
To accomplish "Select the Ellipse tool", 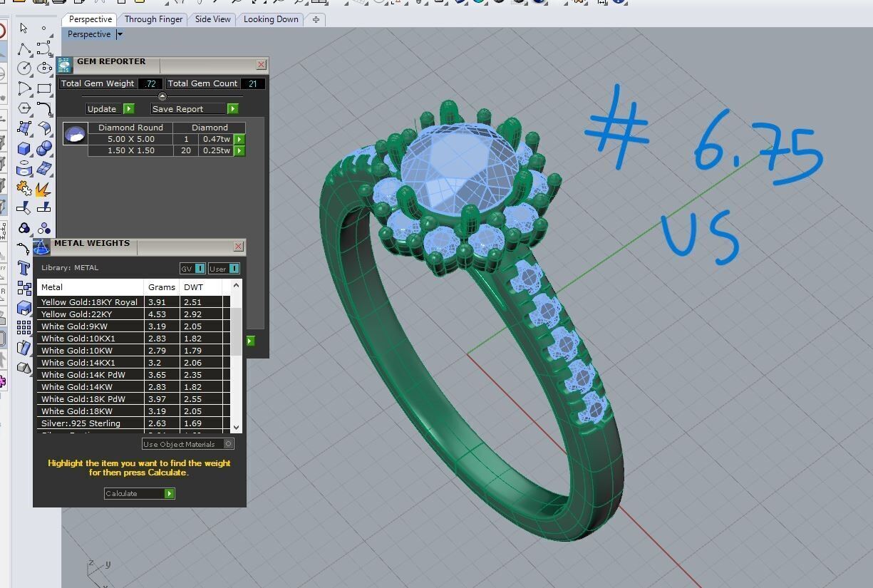I will click(x=44, y=68).
